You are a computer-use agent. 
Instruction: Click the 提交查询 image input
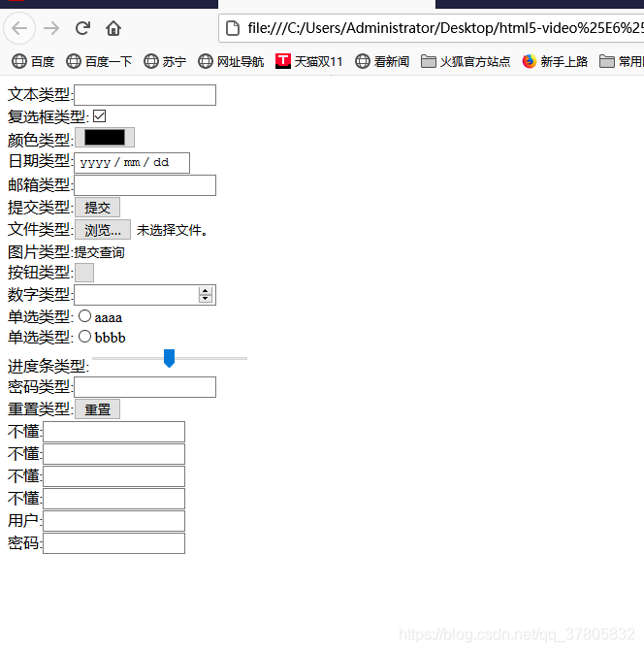(99, 252)
